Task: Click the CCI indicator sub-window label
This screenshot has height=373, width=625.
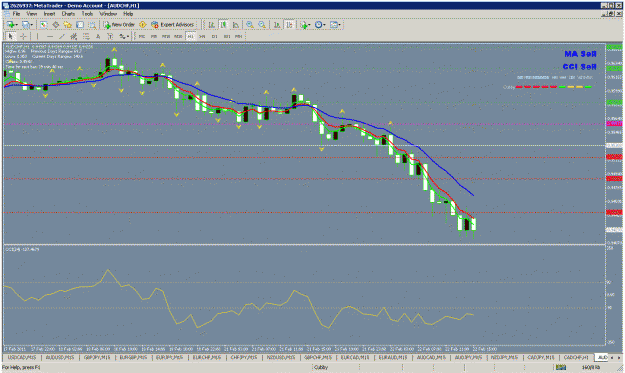Action: tap(22, 249)
